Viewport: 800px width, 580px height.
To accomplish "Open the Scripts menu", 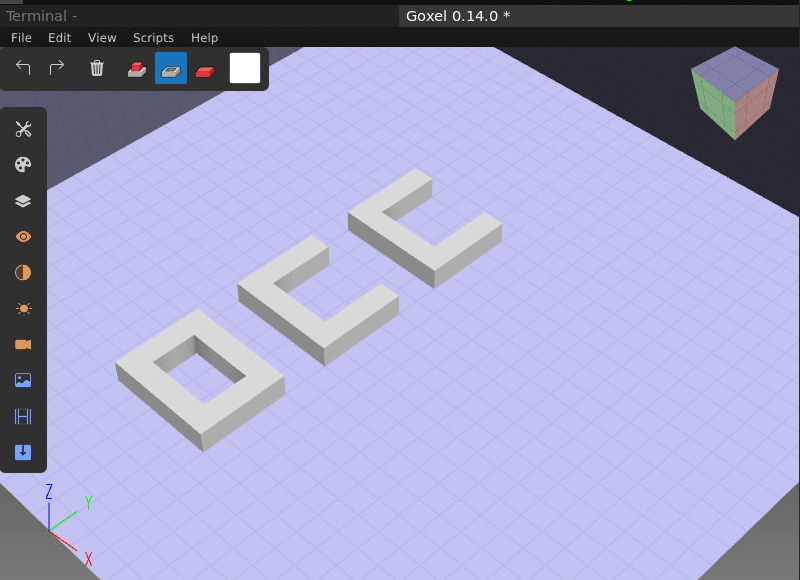I will 153,38.
